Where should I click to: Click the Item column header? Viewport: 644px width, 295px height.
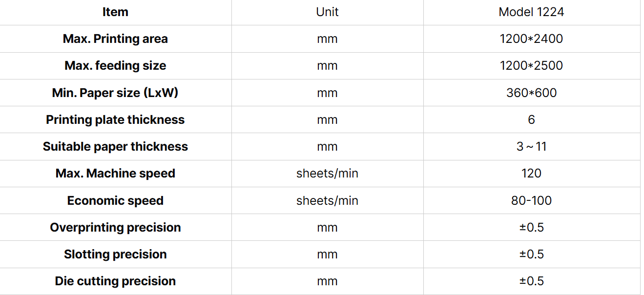[x=115, y=12]
